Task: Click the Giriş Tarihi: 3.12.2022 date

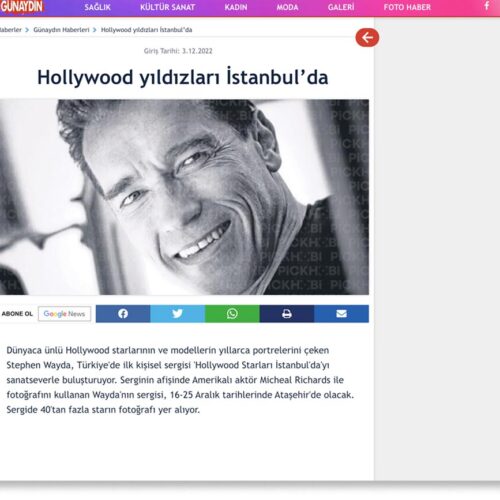Action: [178, 51]
